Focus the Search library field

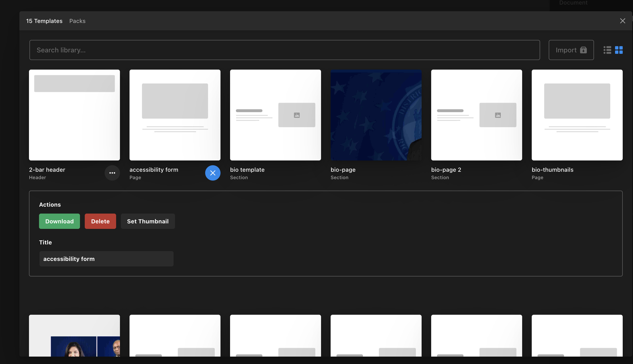tap(284, 50)
